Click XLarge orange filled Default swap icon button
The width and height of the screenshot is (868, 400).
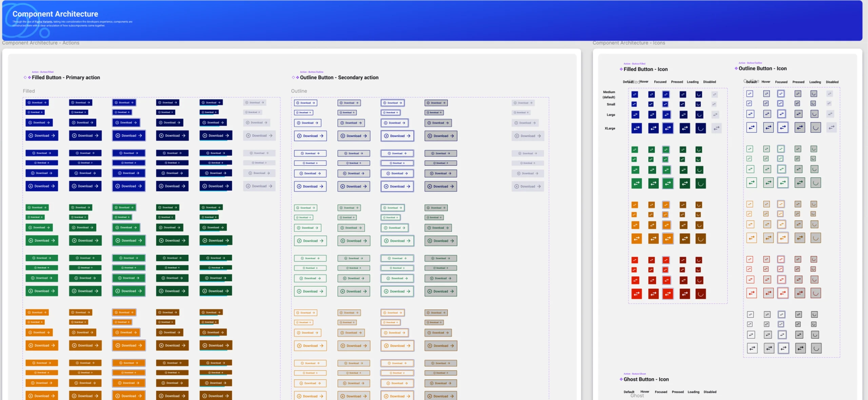coord(636,239)
